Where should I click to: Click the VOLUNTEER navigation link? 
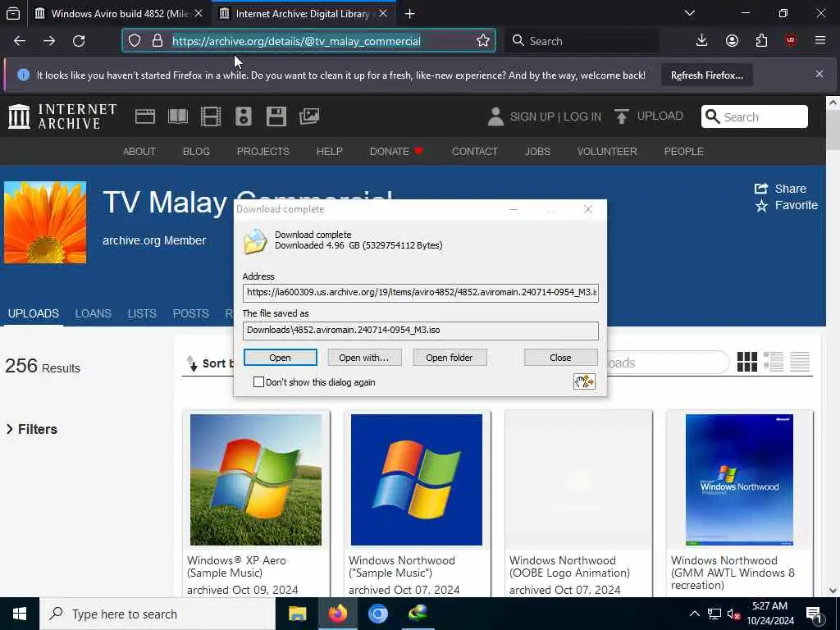pos(607,152)
